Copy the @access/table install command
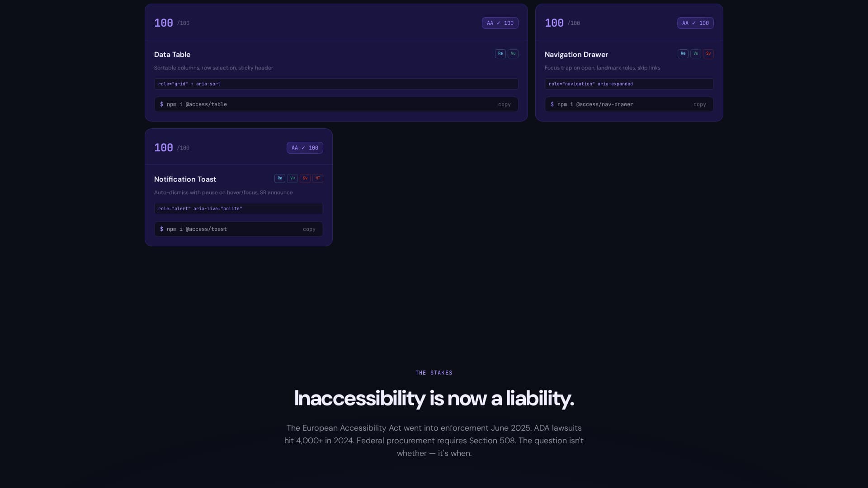868x488 pixels. click(x=504, y=104)
